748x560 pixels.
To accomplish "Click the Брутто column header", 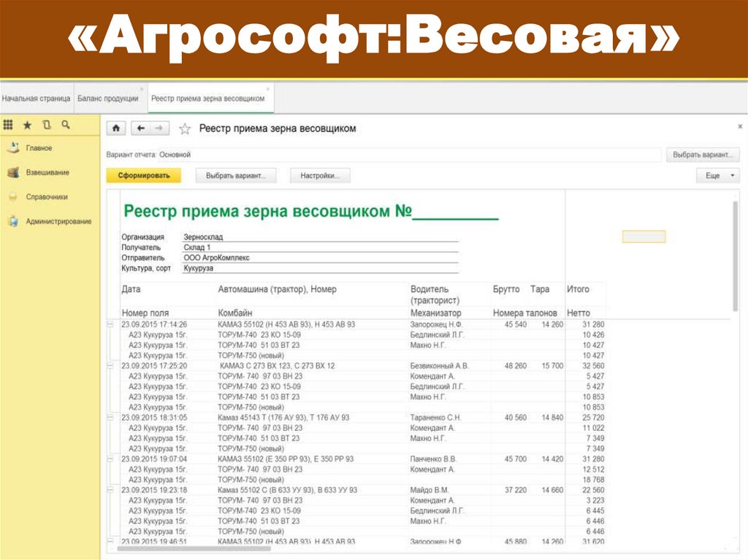I will 506,289.
